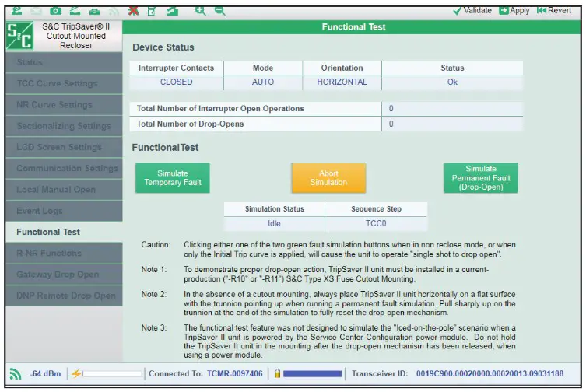
Task: Click the briefcase toolbar icon
Action: click(94, 11)
